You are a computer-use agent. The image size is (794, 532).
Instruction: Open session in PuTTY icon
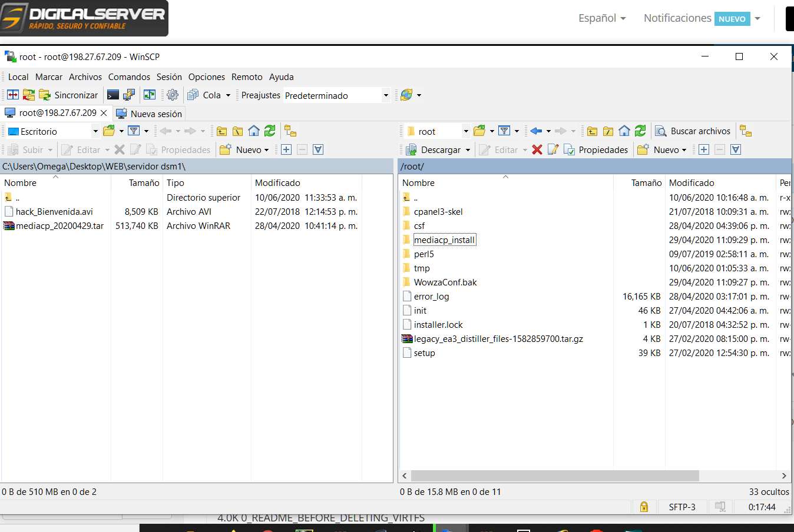[129, 95]
